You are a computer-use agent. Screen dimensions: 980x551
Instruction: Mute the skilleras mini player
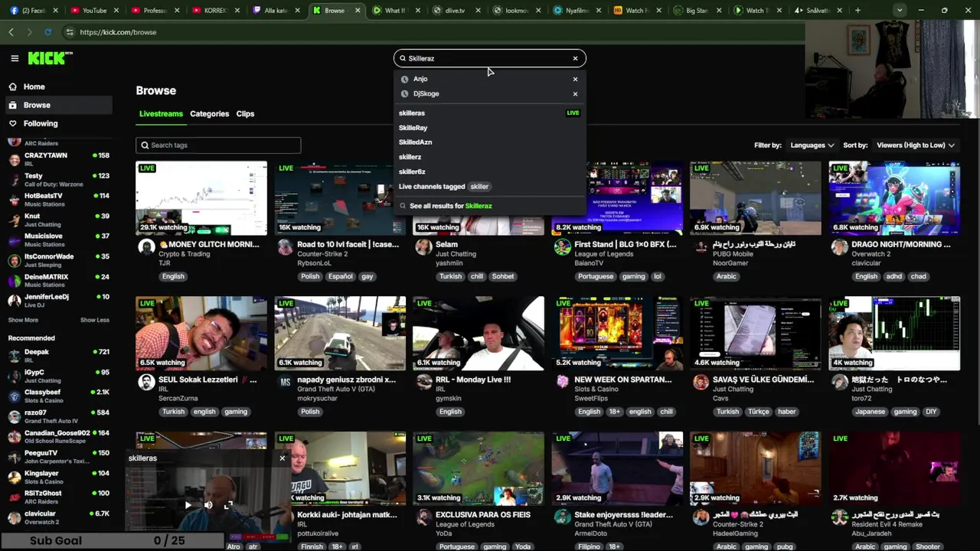click(x=208, y=505)
